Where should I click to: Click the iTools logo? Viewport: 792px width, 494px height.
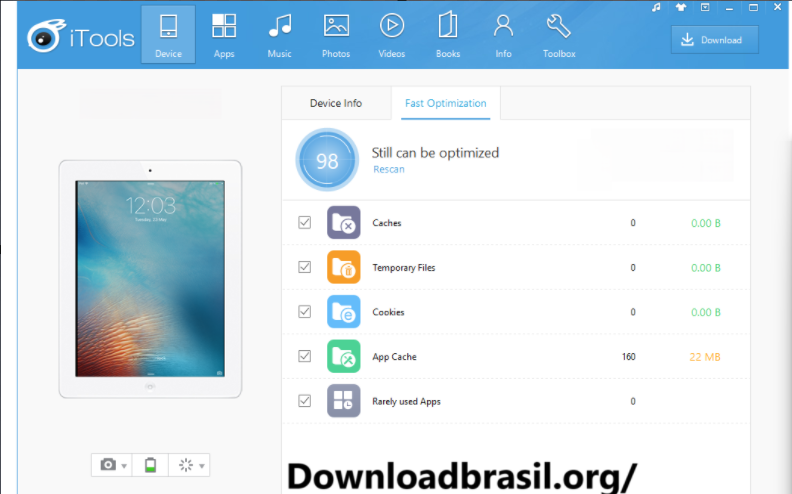(x=81, y=36)
